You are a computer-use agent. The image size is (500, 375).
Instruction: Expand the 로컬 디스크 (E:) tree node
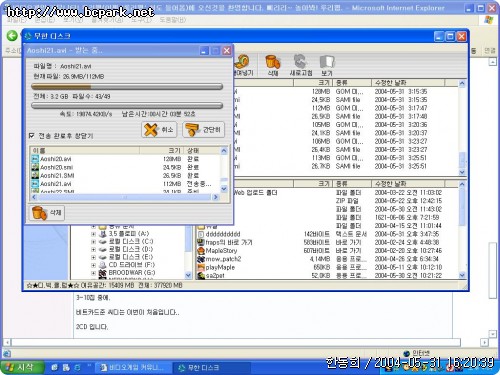93,257
